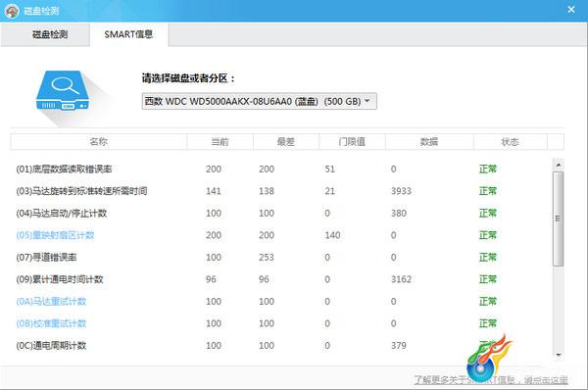
Task: Click data value 3162 in the (09) row
Action: coord(401,279)
